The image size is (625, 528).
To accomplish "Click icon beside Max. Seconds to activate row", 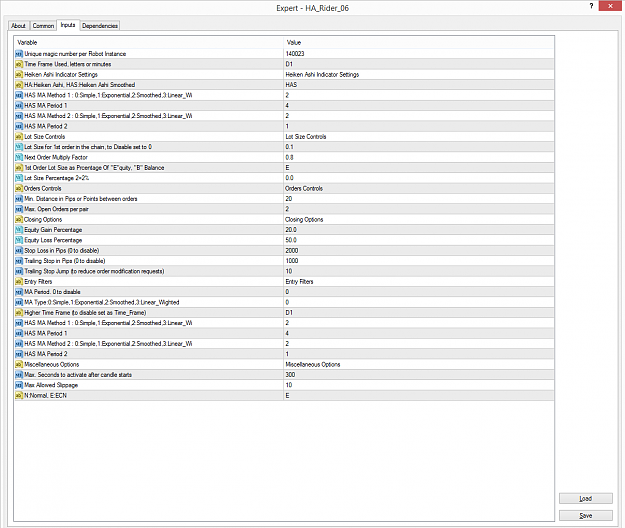I will [19, 375].
